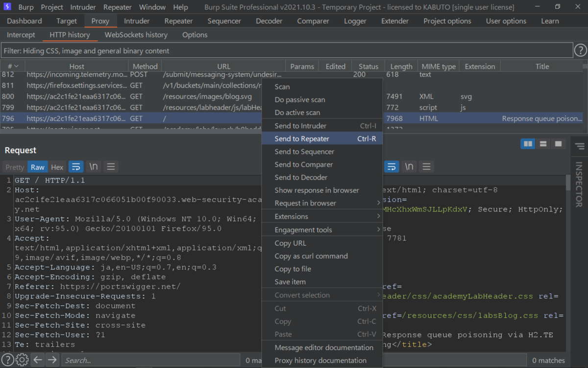Open the Response editor hamburger options menu
Image resolution: width=588 pixels, height=368 pixels.
[x=426, y=167]
